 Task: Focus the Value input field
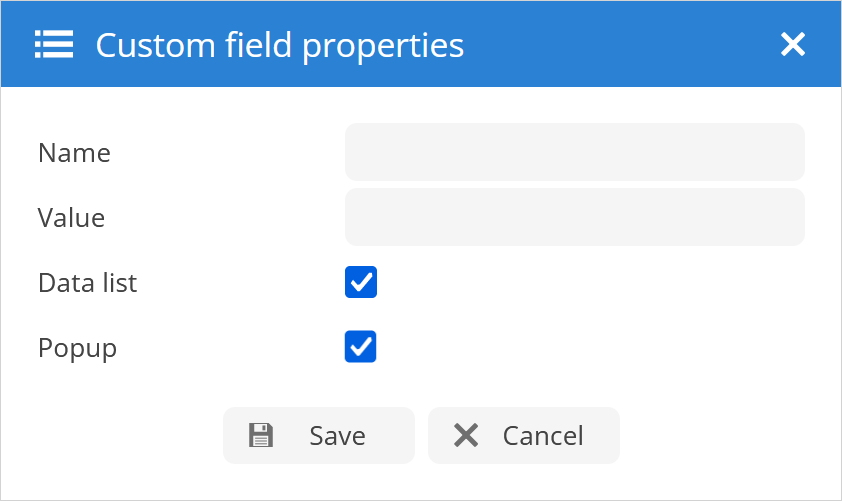point(574,217)
